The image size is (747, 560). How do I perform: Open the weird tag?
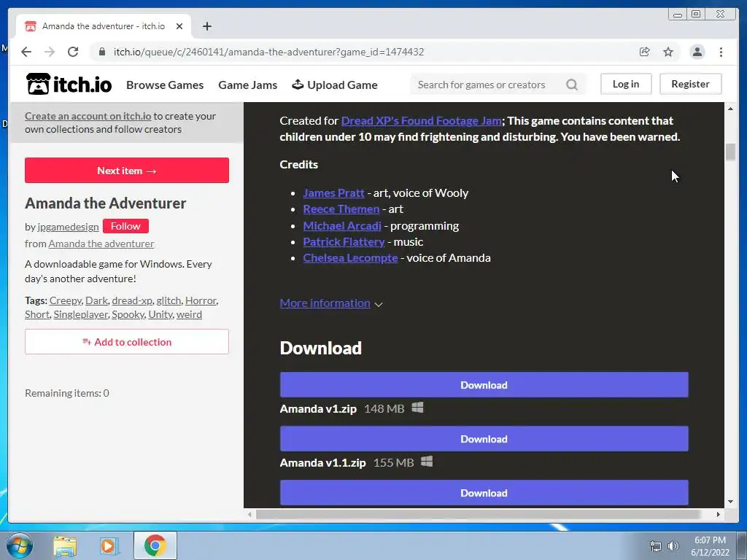coord(189,314)
